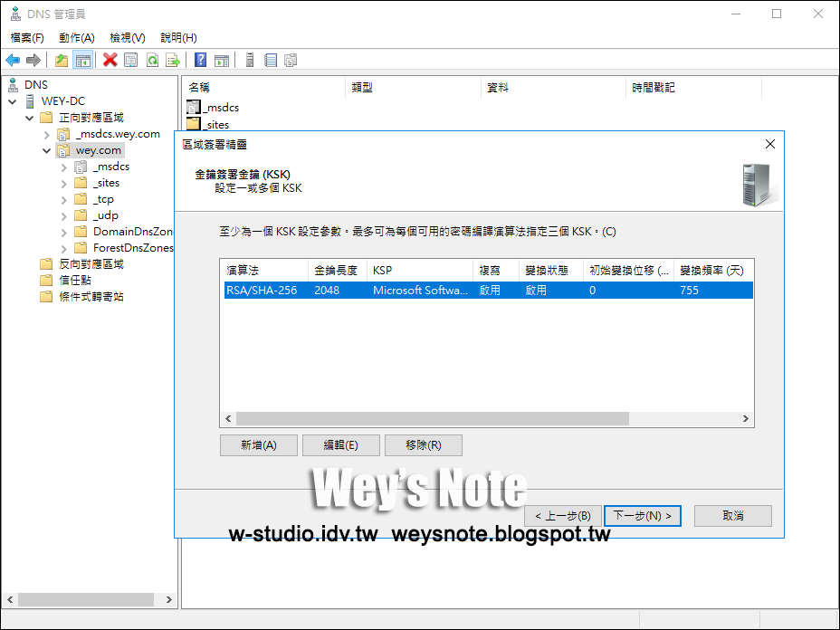Expand the ForestDnsZones node
This screenshot has width=840, height=630.
pyautogui.click(x=63, y=249)
